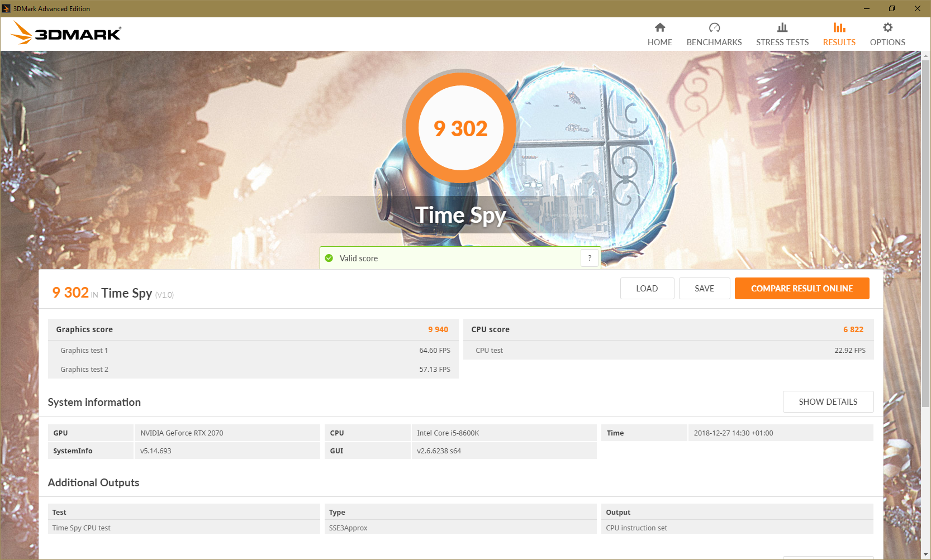Viewport: 931px width, 560px height.
Task: Click the Home house icon
Action: point(660,27)
